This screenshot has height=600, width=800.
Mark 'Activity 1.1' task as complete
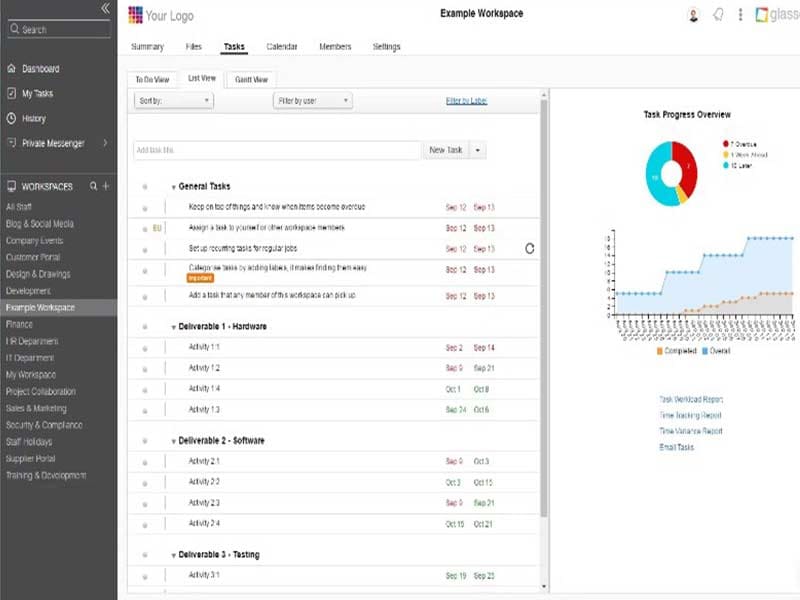tap(145, 348)
